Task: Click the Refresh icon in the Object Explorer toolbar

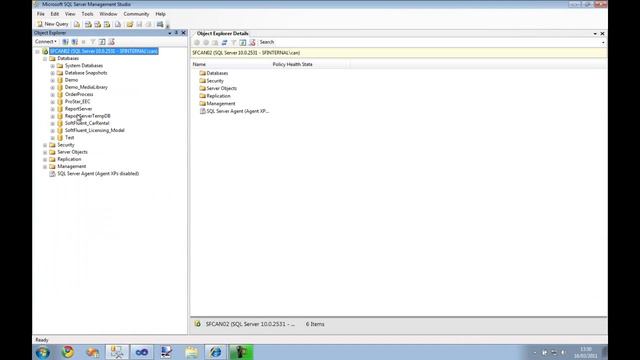Action: [102, 42]
